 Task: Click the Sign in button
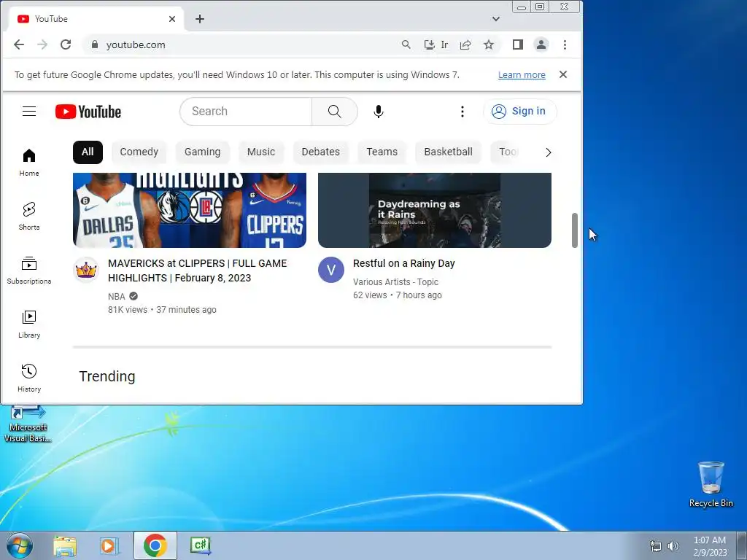[519, 112]
